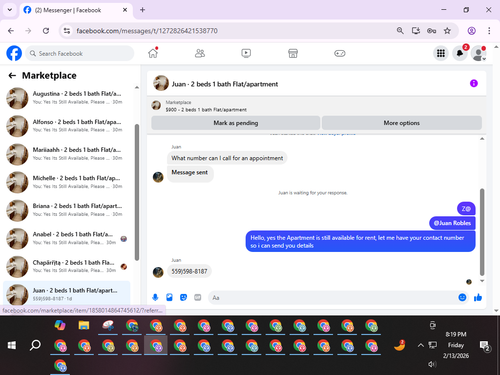Open Chapárrita conversation in list
Screen dimensions: 500x375
(x=67, y=266)
